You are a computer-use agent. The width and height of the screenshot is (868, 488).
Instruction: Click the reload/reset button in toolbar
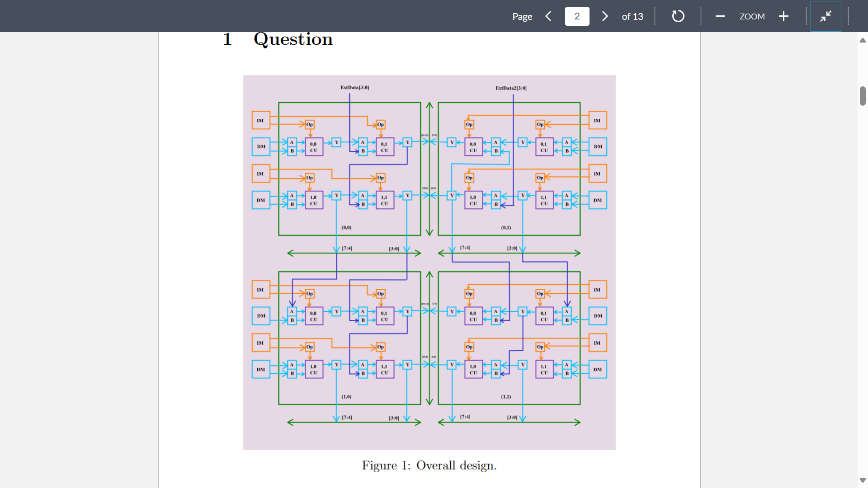677,15
